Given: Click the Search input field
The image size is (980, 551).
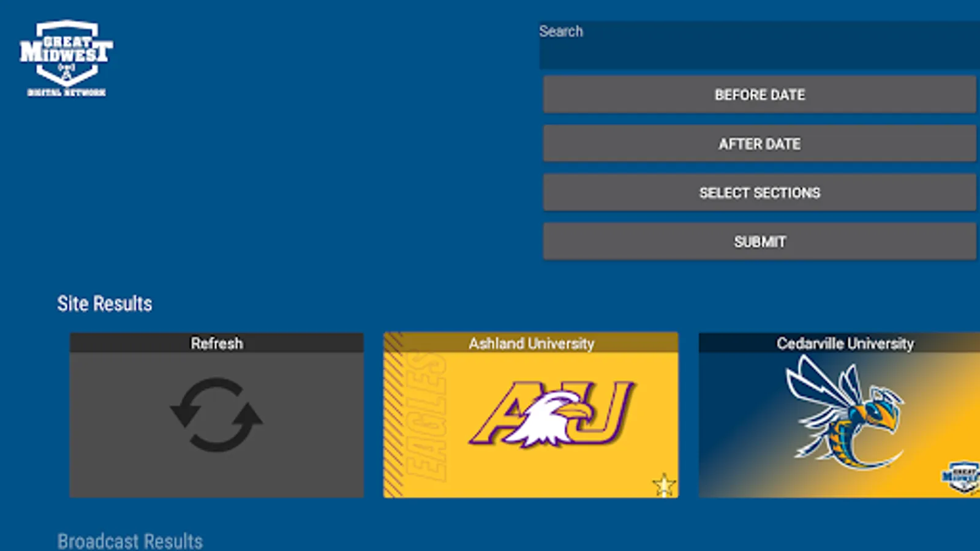Looking at the screenshot, I should point(759,45).
